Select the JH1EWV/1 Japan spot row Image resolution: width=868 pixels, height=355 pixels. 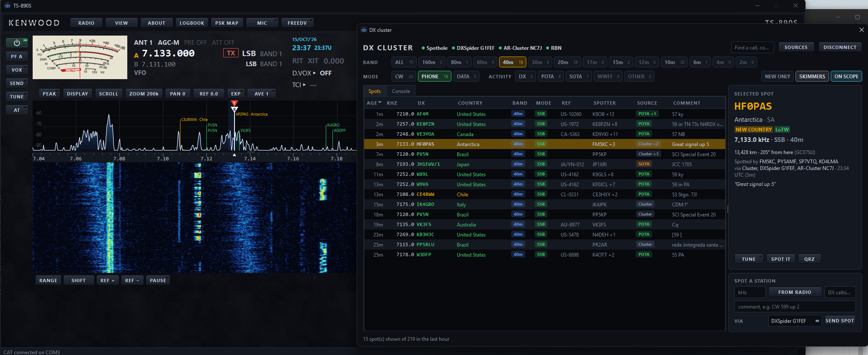pos(544,164)
